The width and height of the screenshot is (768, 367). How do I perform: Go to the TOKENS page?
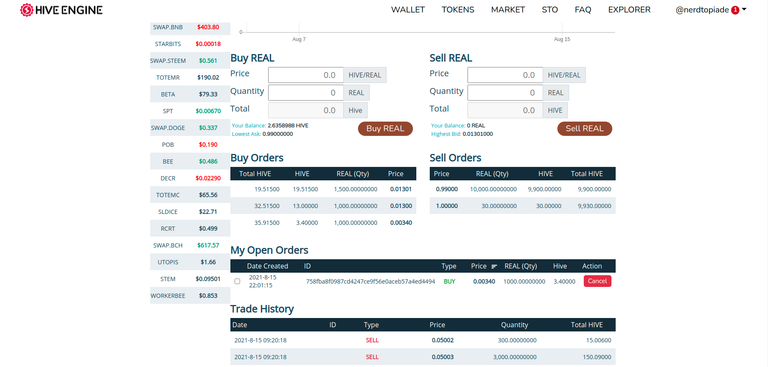coord(457,10)
